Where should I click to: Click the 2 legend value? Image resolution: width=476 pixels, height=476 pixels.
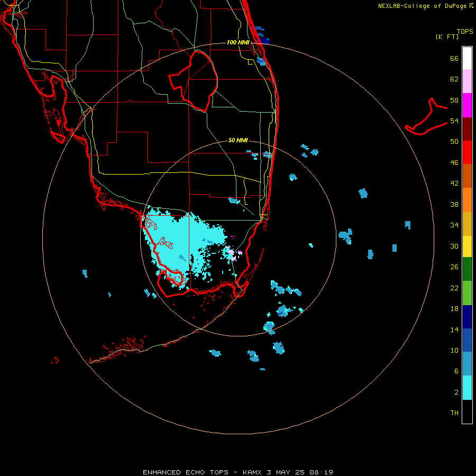point(456,392)
